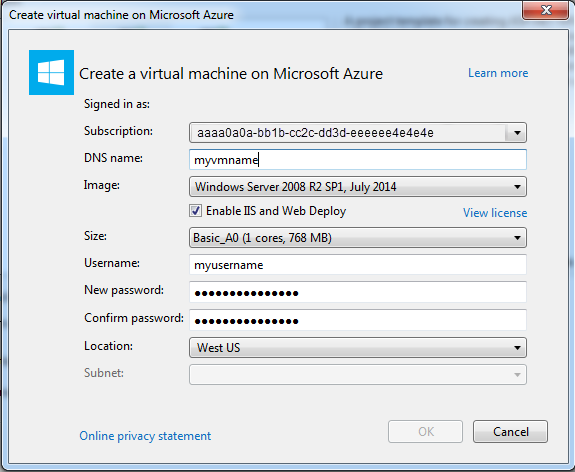Image resolution: width=575 pixels, height=472 pixels.
Task: Click the DNS name label
Action: click(113, 158)
